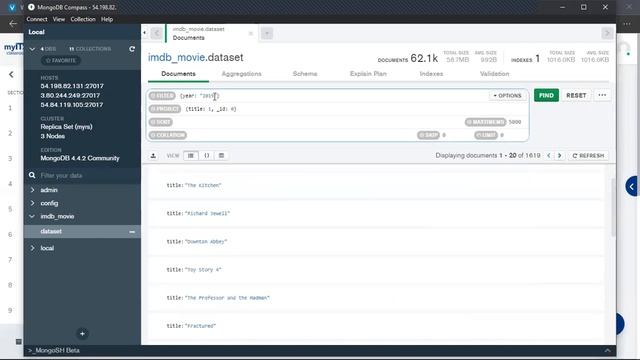Screen dimensions: 640x360
Task: Click host 54.198.82.131:27017 entry
Action: [72, 86]
